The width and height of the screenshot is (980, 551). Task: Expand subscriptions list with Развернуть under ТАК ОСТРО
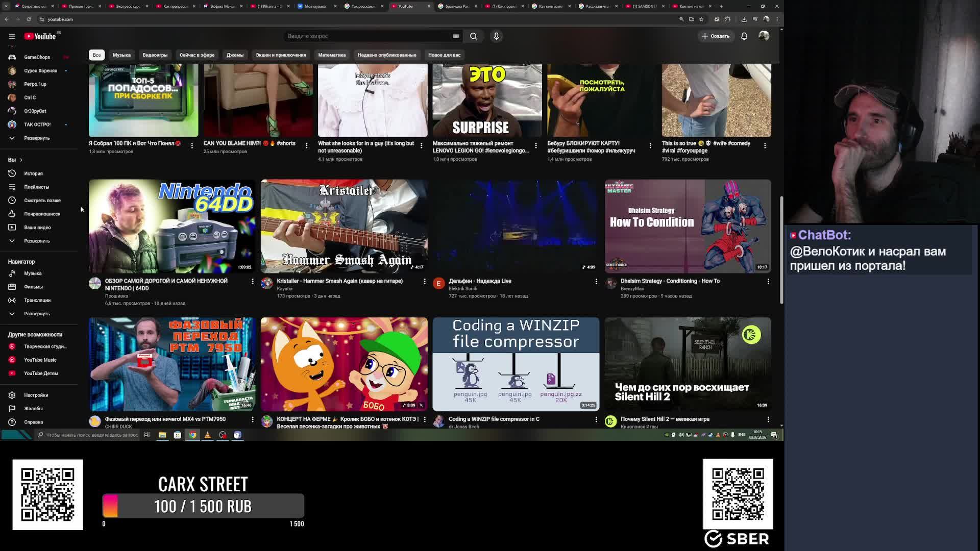[36, 138]
